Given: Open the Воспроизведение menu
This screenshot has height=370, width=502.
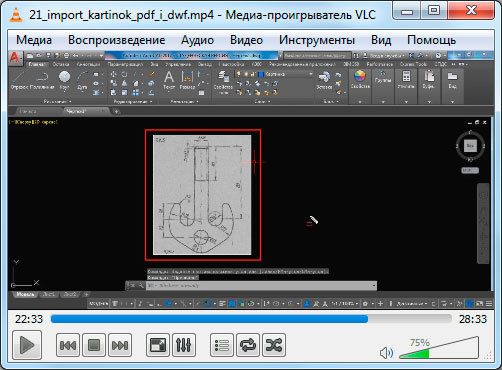Looking at the screenshot, I should coord(117,40).
